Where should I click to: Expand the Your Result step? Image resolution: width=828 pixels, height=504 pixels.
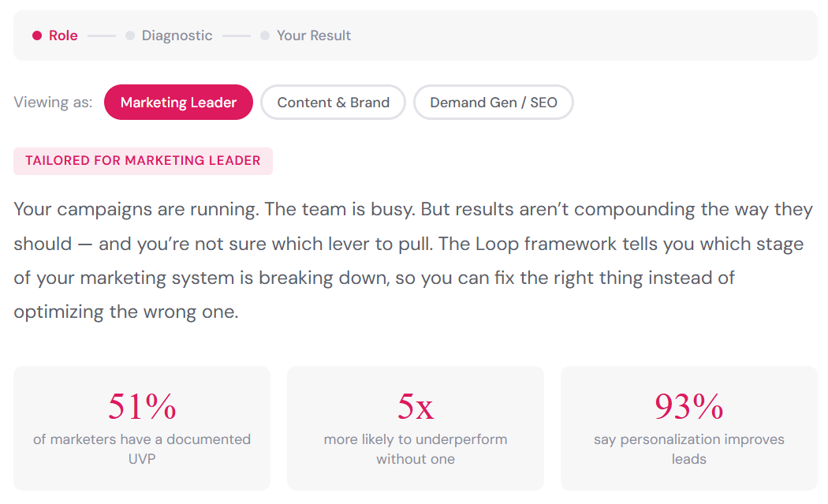tap(314, 35)
